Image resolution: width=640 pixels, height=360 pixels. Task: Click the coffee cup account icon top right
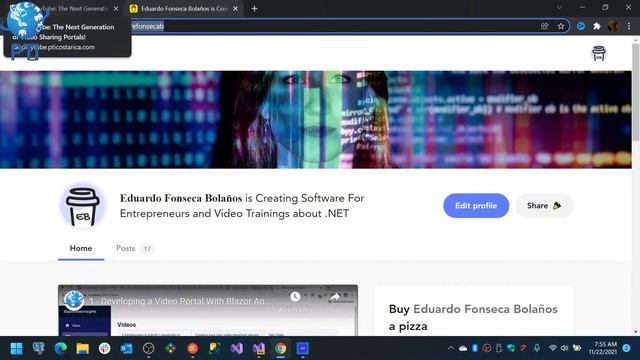(599, 53)
